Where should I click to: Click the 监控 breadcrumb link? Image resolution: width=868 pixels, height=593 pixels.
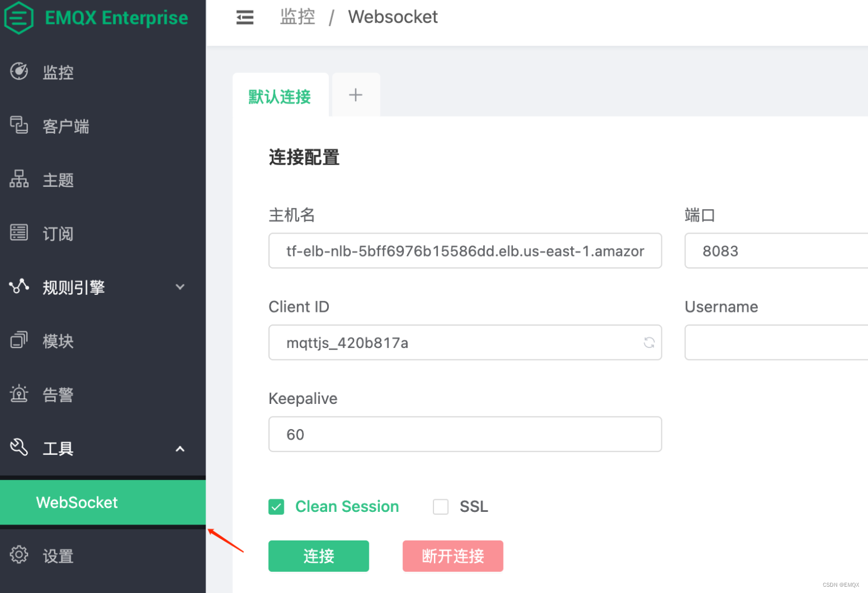298,17
